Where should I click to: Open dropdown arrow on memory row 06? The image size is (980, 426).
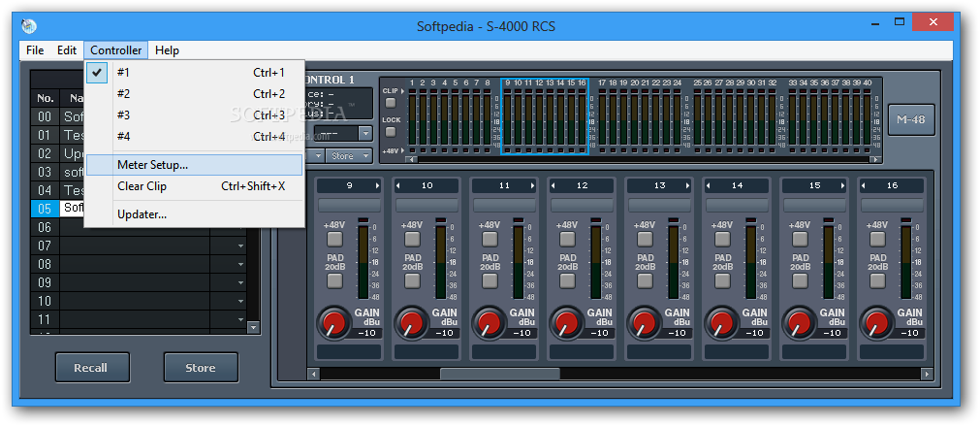(x=241, y=228)
